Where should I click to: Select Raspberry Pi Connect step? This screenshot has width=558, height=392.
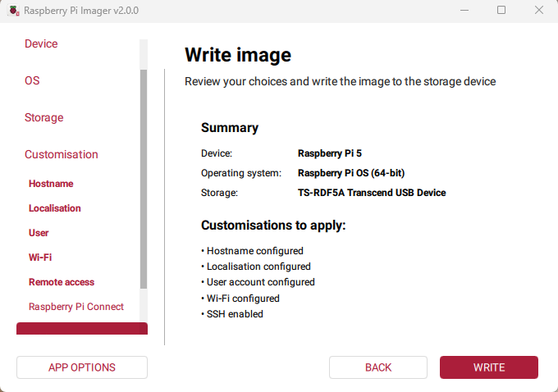pos(76,307)
